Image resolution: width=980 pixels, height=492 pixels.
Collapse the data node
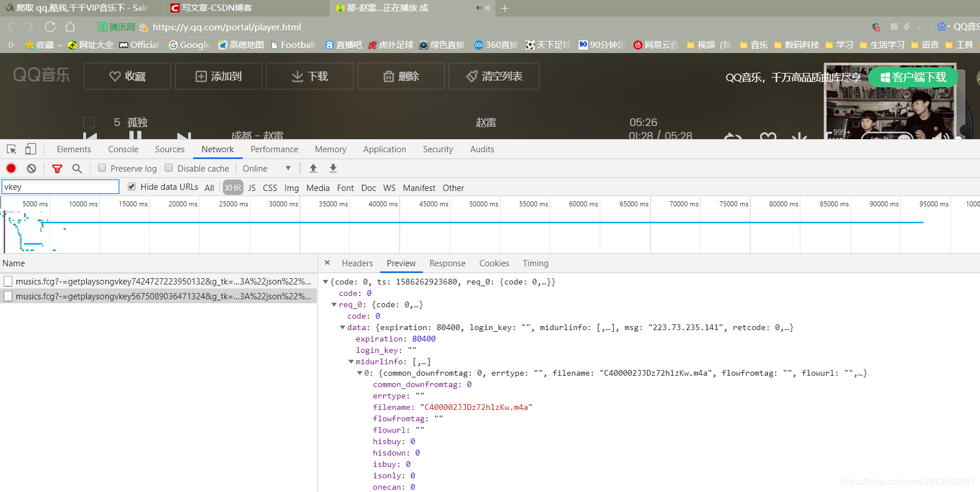coord(343,327)
